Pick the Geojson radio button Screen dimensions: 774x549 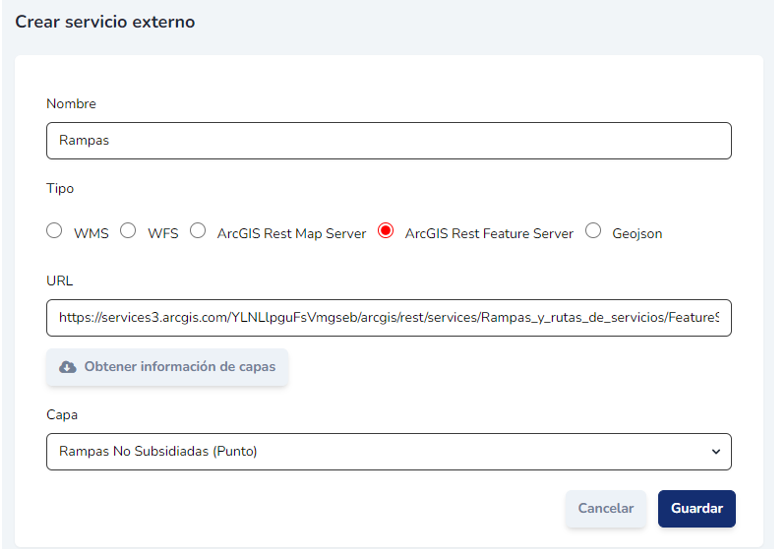tap(593, 231)
